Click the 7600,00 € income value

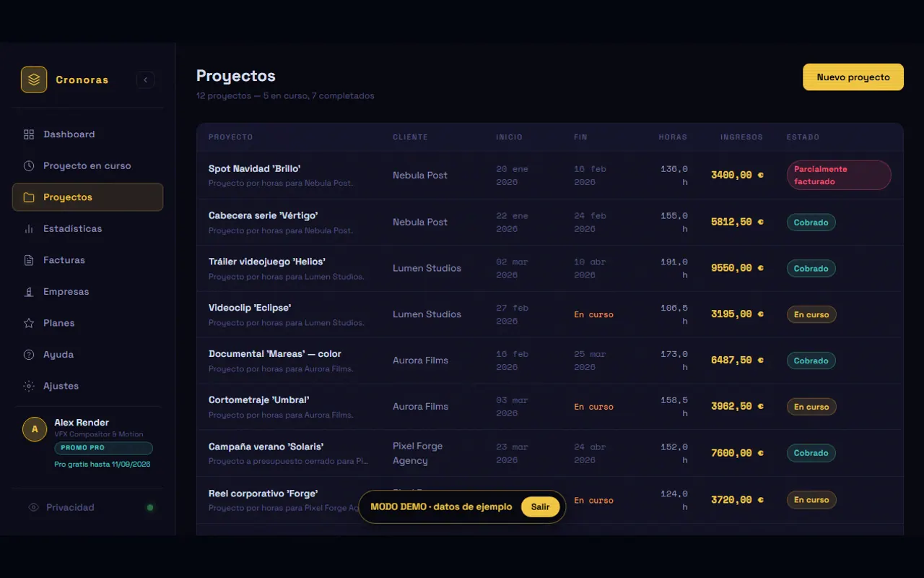coord(737,453)
